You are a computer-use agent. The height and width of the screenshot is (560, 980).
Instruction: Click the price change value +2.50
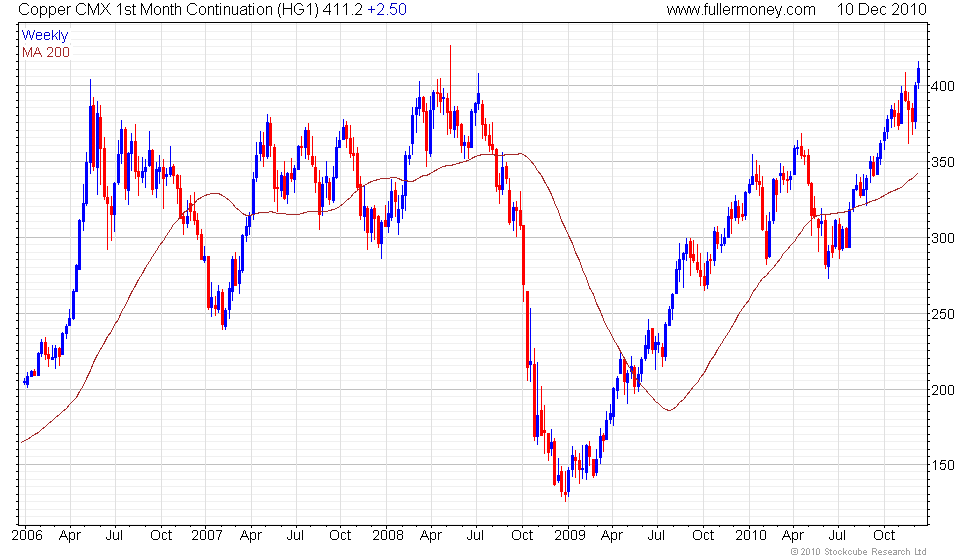[387, 9]
